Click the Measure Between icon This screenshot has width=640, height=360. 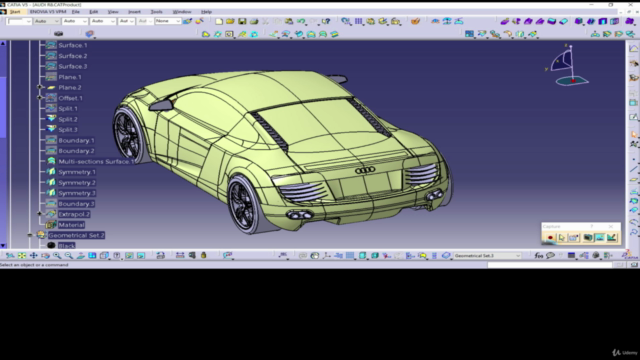pos(180,256)
